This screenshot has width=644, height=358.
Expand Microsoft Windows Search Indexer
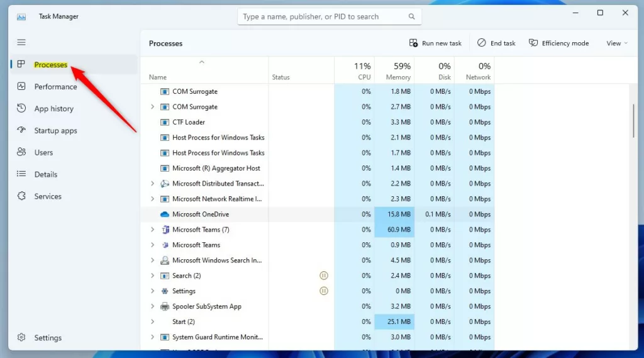click(152, 260)
